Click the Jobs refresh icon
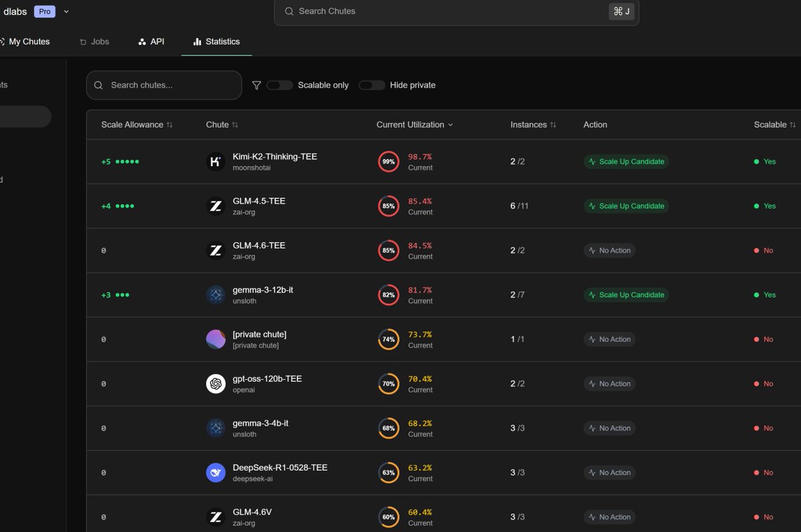The height and width of the screenshot is (532, 801). coord(83,42)
